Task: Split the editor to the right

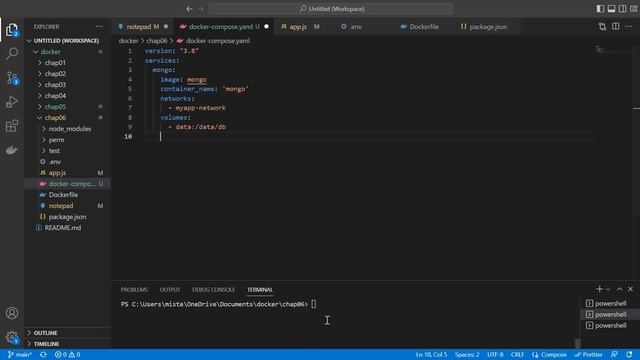Action: pyautogui.click(x=616, y=27)
